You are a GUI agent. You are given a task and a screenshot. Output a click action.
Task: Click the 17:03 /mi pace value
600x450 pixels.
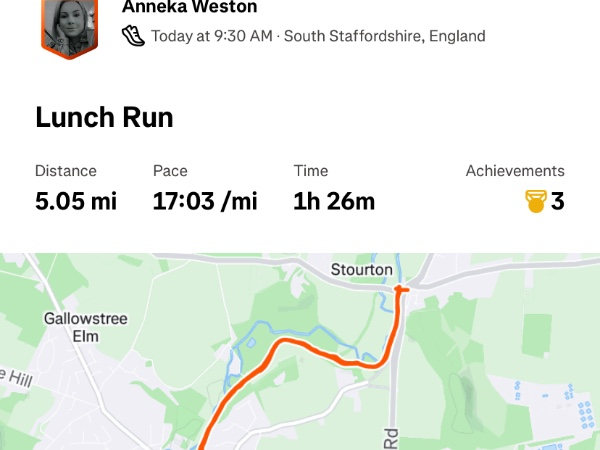[205, 201]
